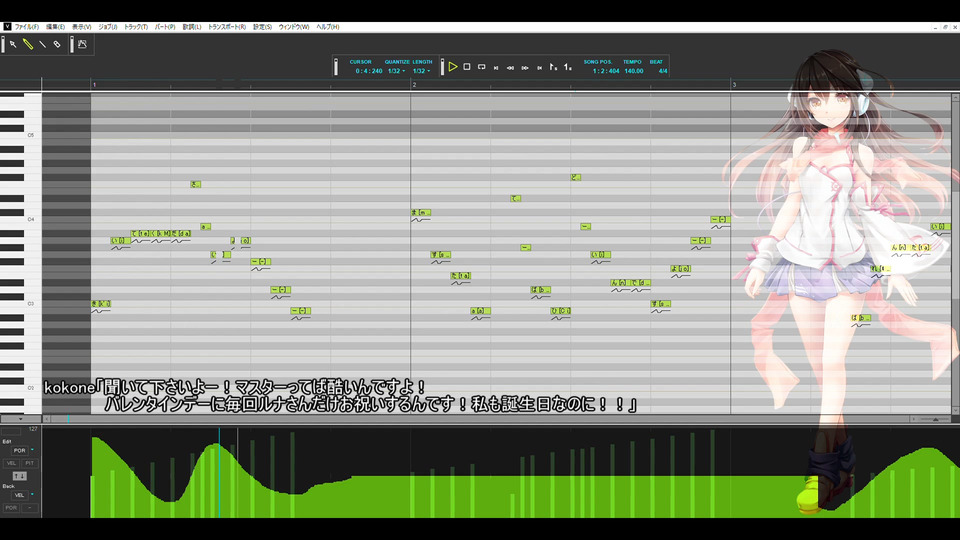Open the パート(P) menu
The width and height of the screenshot is (960, 540).
tap(165, 27)
